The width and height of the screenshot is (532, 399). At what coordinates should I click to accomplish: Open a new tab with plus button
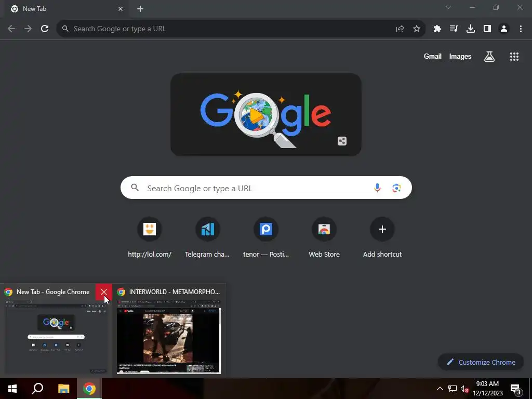[x=140, y=9]
